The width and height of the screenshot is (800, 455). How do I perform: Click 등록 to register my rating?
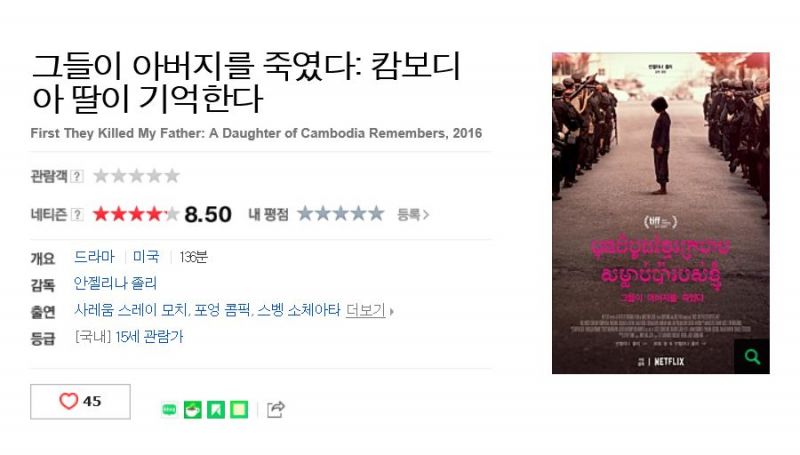point(413,215)
